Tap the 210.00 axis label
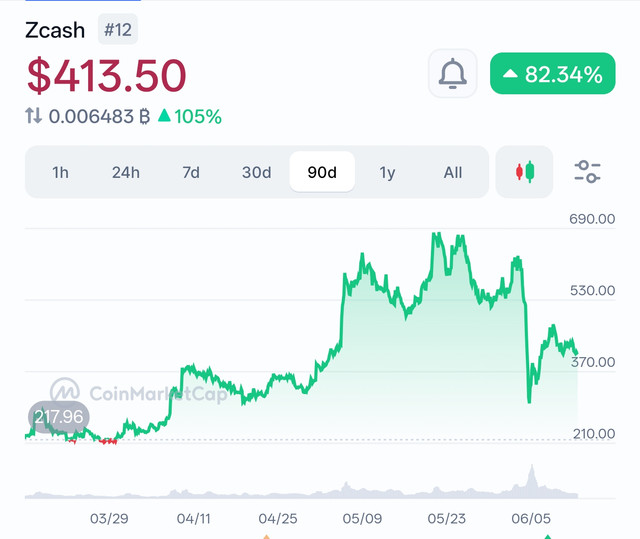The width and height of the screenshot is (640, 539). pyautogui.click(x=594, y=434)
